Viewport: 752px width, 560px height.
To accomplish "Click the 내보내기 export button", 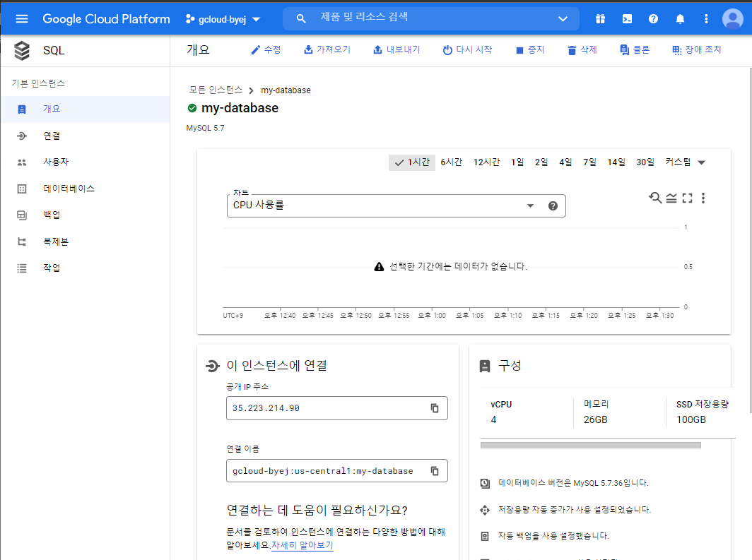I will [x=396, y=50].
